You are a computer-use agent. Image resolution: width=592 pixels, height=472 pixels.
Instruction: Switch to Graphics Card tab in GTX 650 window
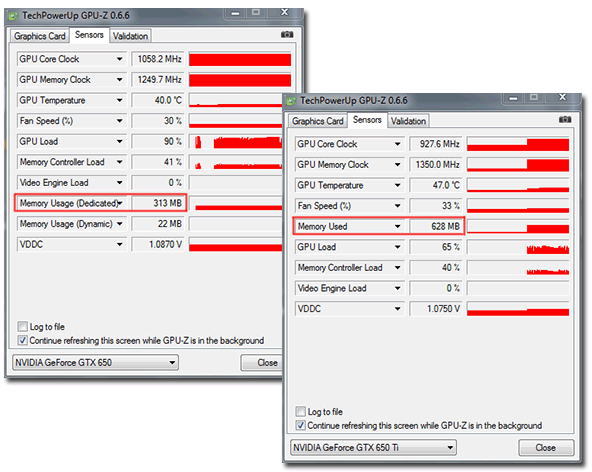coord(40,36)
